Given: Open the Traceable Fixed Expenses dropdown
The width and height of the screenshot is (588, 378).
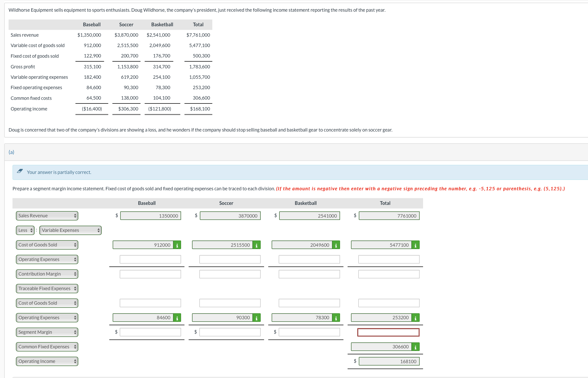Looking at the screenshot, I should (47, 289).
